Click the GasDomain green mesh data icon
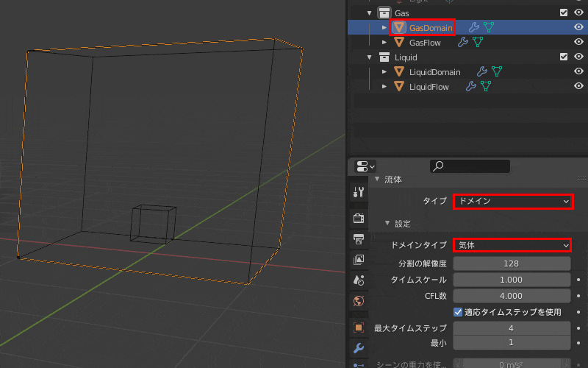 click(x=489, y=27)
